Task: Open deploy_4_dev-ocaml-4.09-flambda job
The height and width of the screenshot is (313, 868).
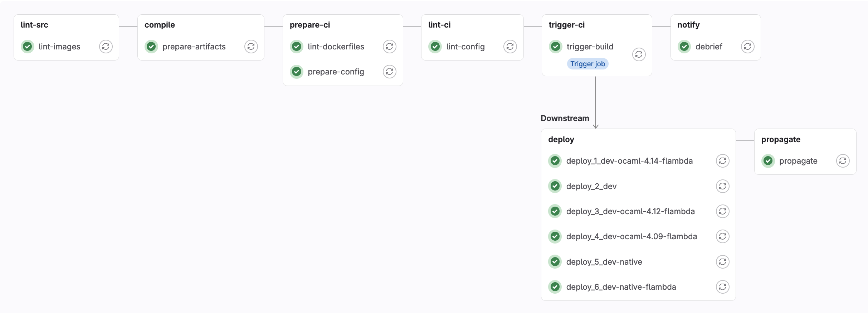Action: point(632,236)
